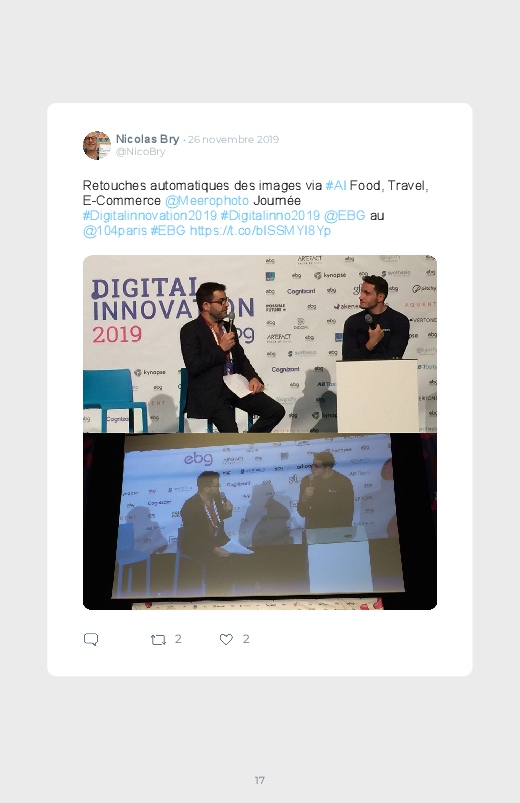This screenshot has width=520, height=803.
Task: Follow the https://t.co/bISSMYI8Yp link
Action: [260, 230]
